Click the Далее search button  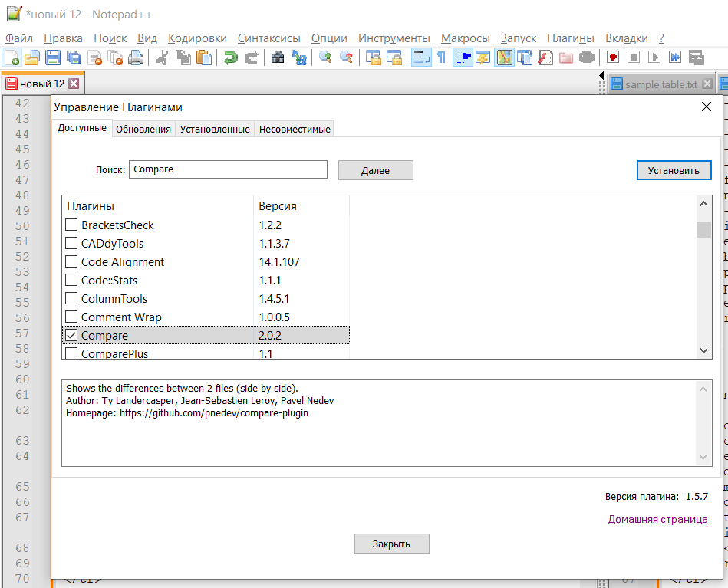[376, 170]
